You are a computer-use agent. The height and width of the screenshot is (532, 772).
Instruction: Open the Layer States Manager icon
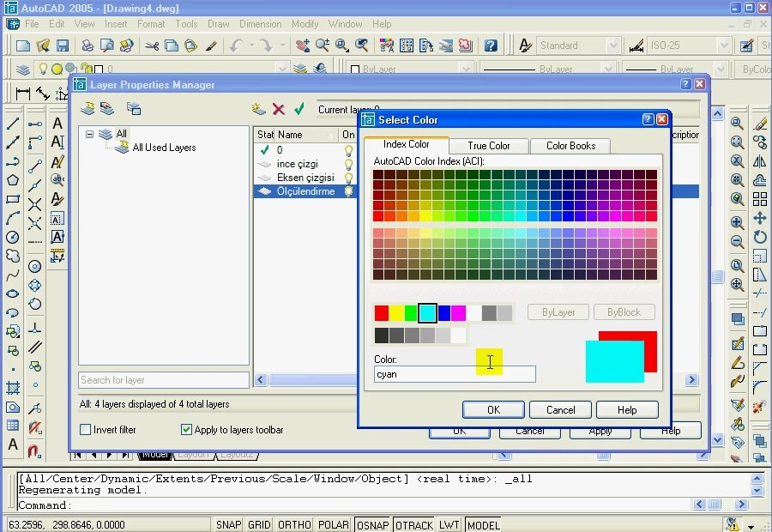pos(134,108)
